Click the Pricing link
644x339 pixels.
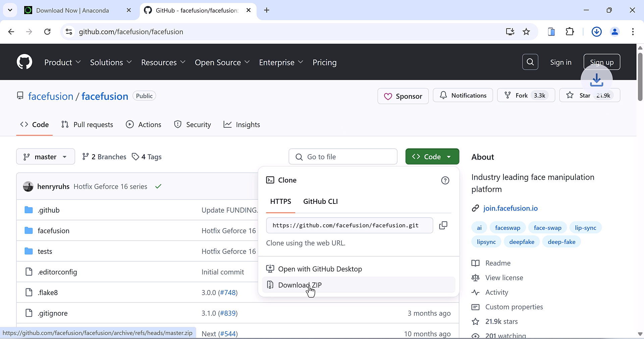tap(324, 62)
